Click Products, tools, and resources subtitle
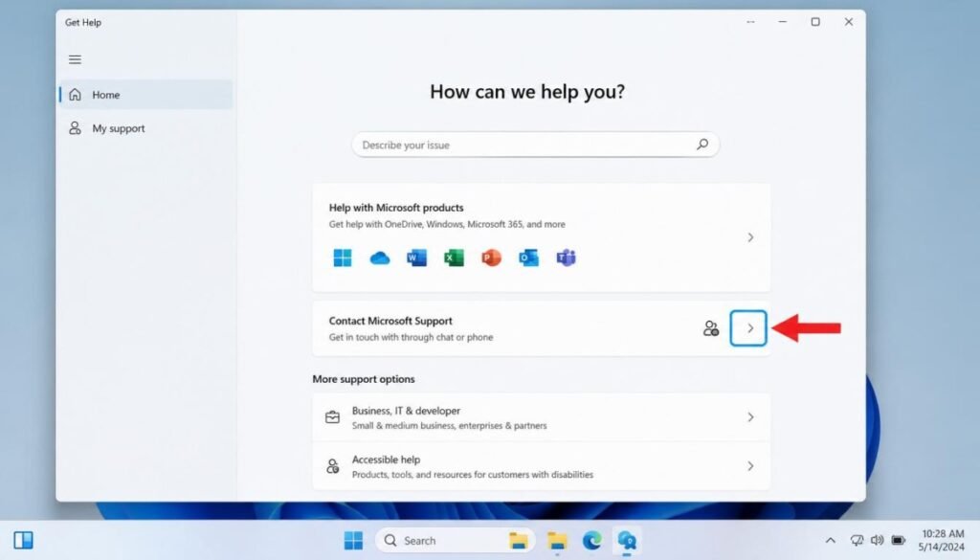The height and width of the screenshot is (560, 980). point(473,475)
